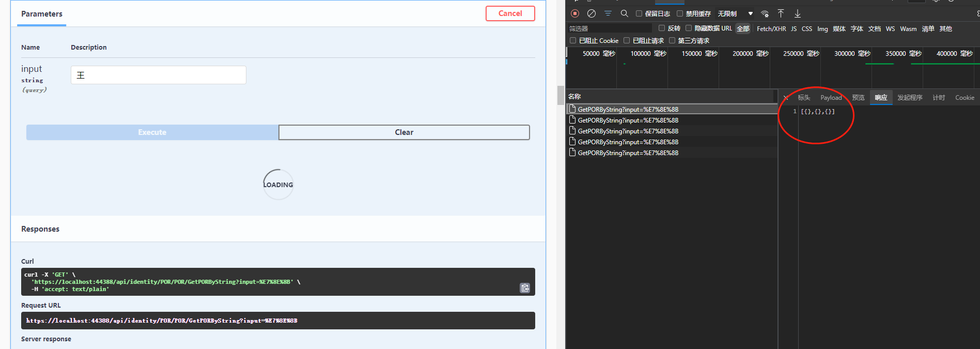Select the third GetPORByString request row
This screenshot has height=349, width=980.
click(628, 131)
